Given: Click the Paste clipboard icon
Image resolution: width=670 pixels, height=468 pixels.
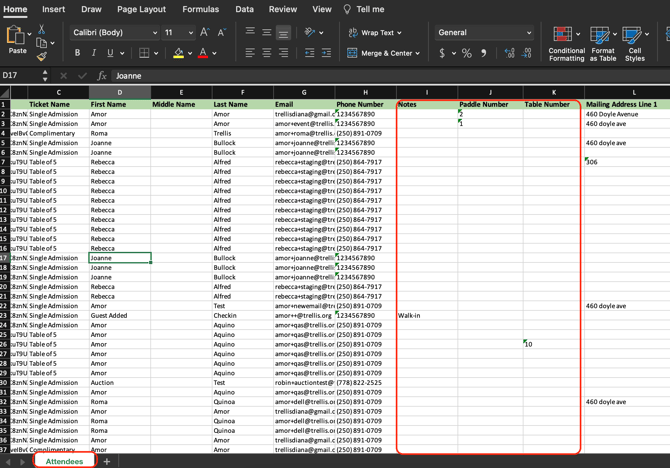Looking at the screenshot, I should [x=15, y=37].
